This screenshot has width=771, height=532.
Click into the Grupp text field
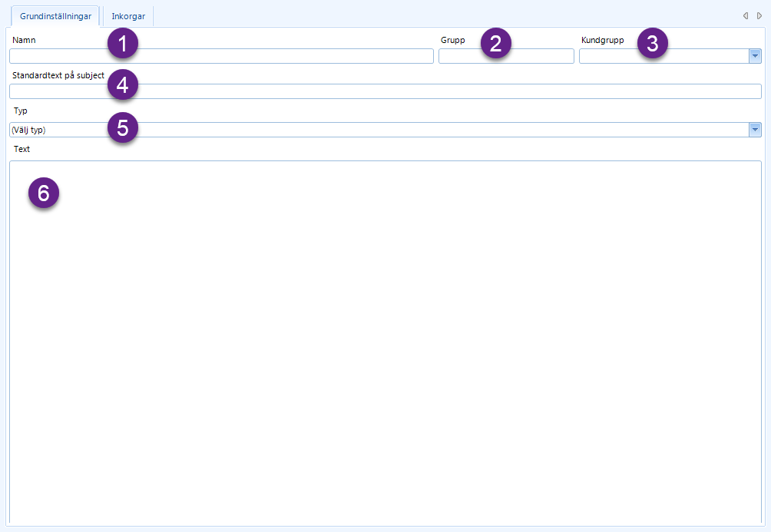click(506, 56)
